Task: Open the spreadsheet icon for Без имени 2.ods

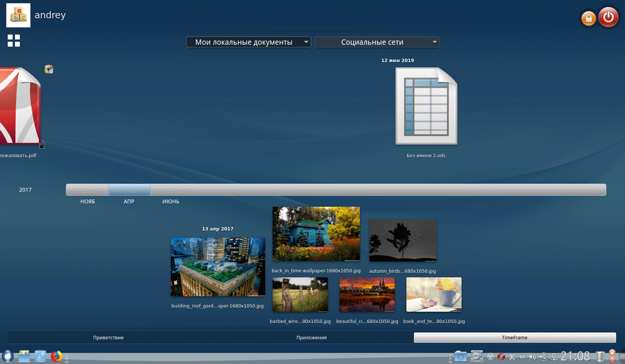Action: coord(426,106)
